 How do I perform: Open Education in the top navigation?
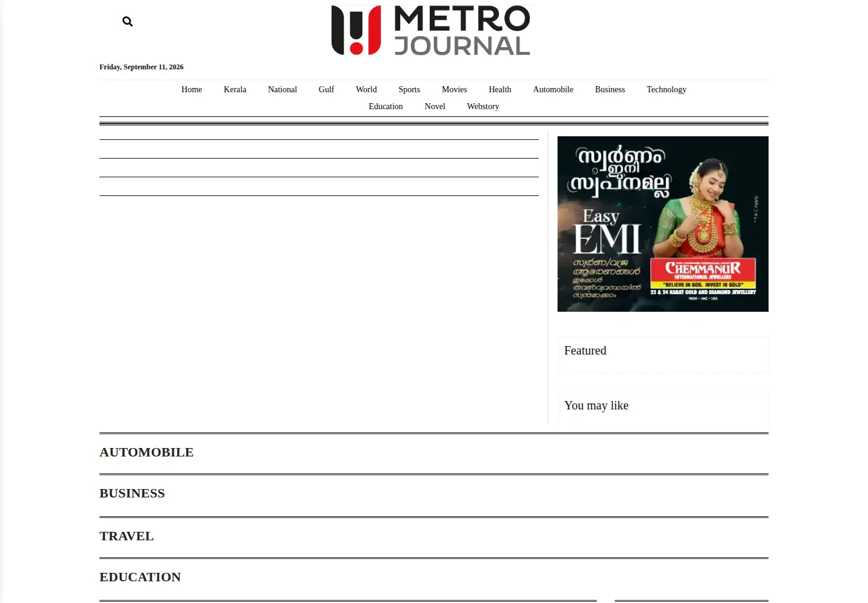click(x=386, y=106)
